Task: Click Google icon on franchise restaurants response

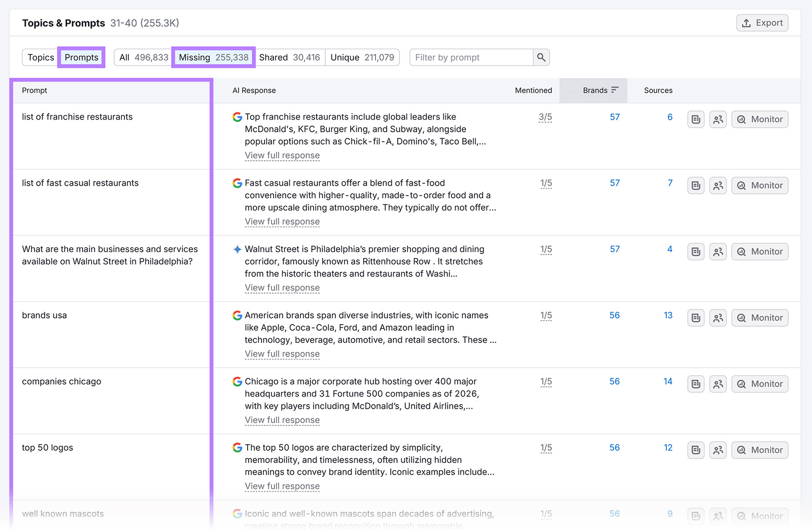Action: (237, 117)
